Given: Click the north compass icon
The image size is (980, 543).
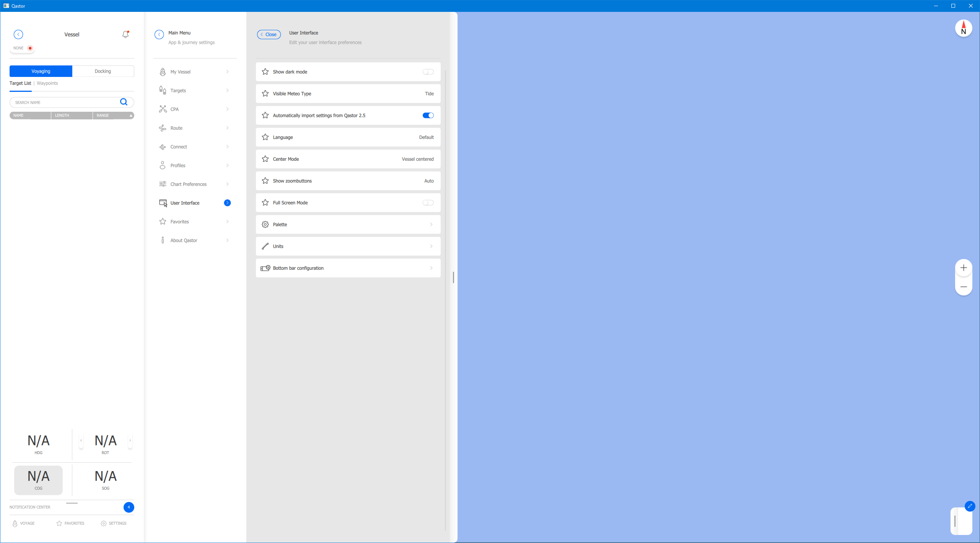Looking at the screenshot, I should (963, 28).
